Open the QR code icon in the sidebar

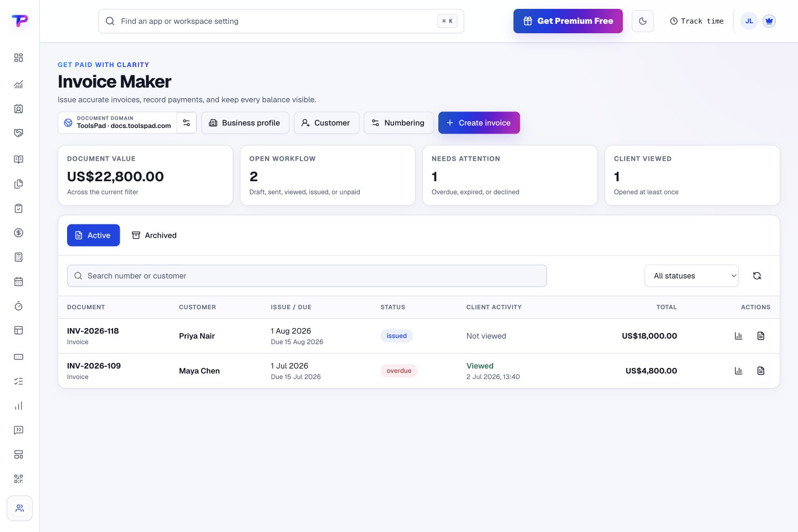(x=18, y=479)
